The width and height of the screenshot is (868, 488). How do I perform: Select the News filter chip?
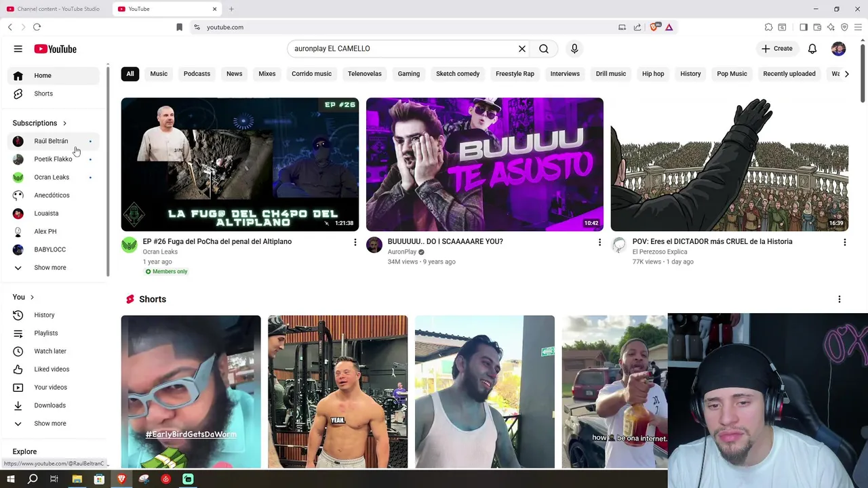[x=234, y=74]
